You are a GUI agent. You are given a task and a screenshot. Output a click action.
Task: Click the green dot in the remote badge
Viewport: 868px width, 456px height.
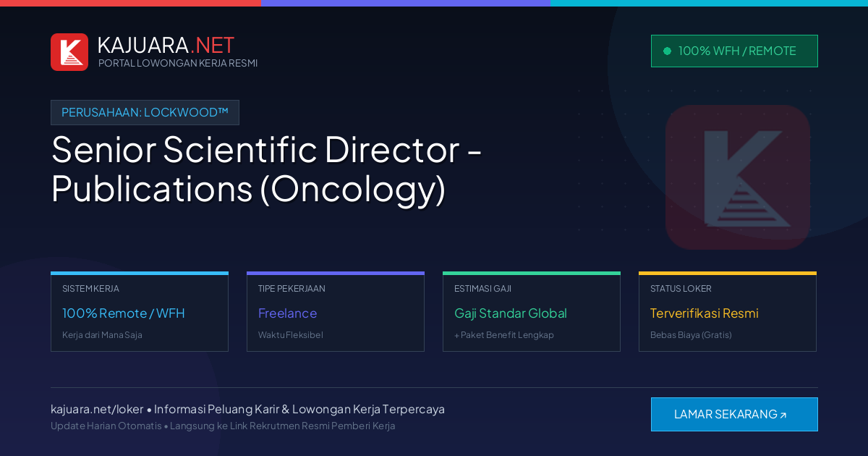[x=667, y=51]
